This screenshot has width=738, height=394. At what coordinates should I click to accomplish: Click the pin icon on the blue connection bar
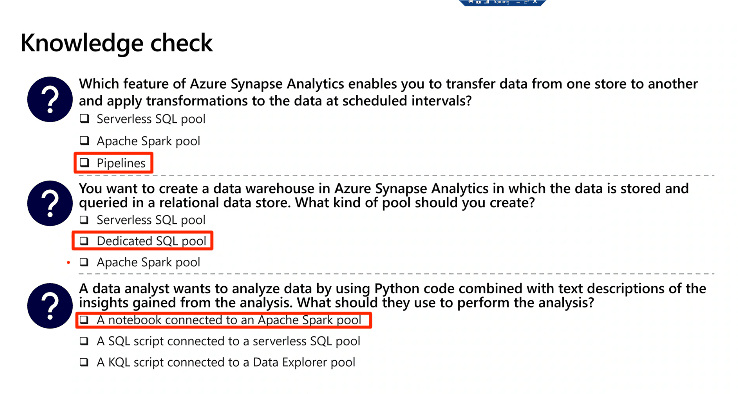471,2
